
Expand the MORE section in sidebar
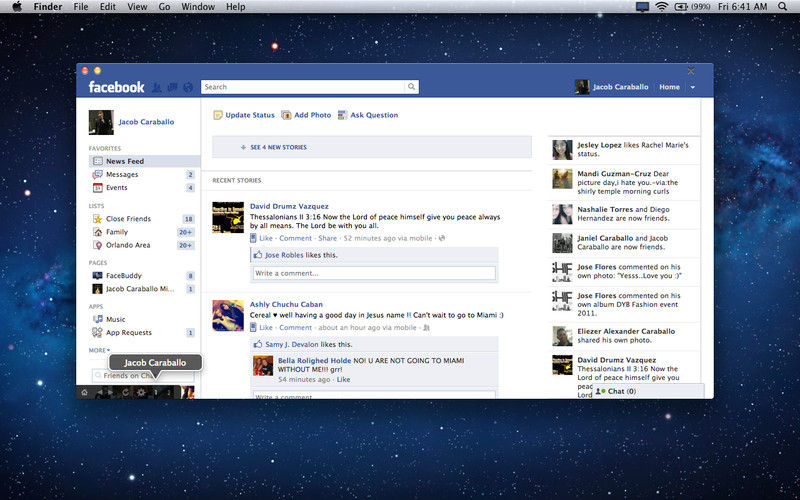(x=99, y=350)
